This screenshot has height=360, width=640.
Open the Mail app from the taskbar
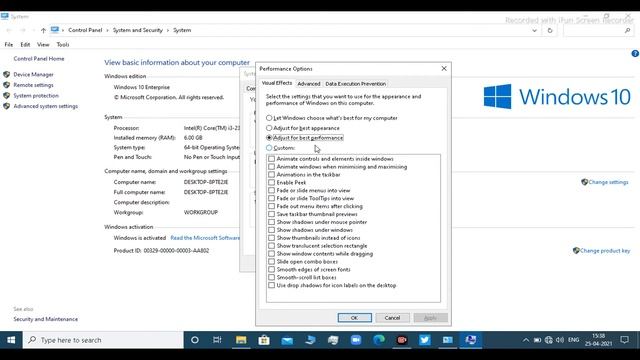click(x=287, y=340)
